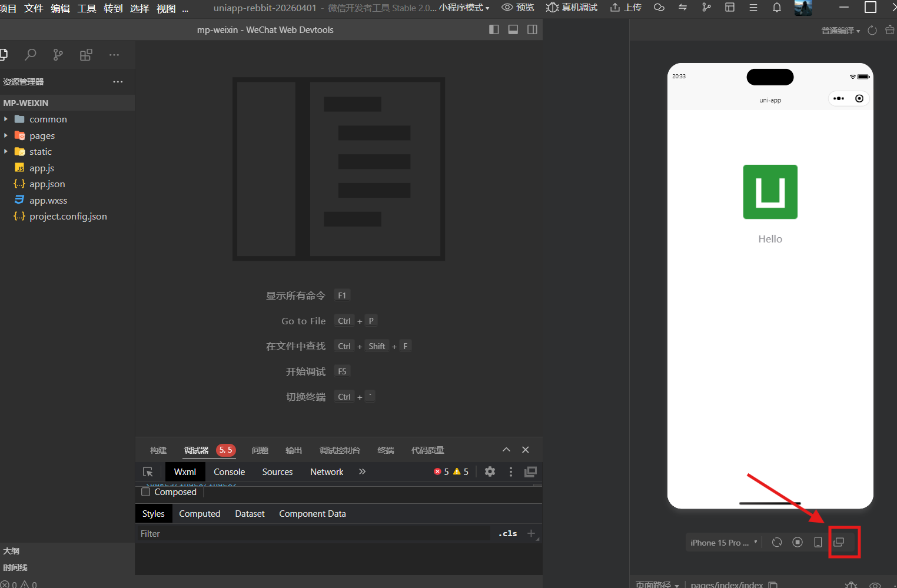This screenshot has width=897, height=588.
Task: Open the sidebar more options ellipsis
Action: pyautogui.click(x=114, y=55)
